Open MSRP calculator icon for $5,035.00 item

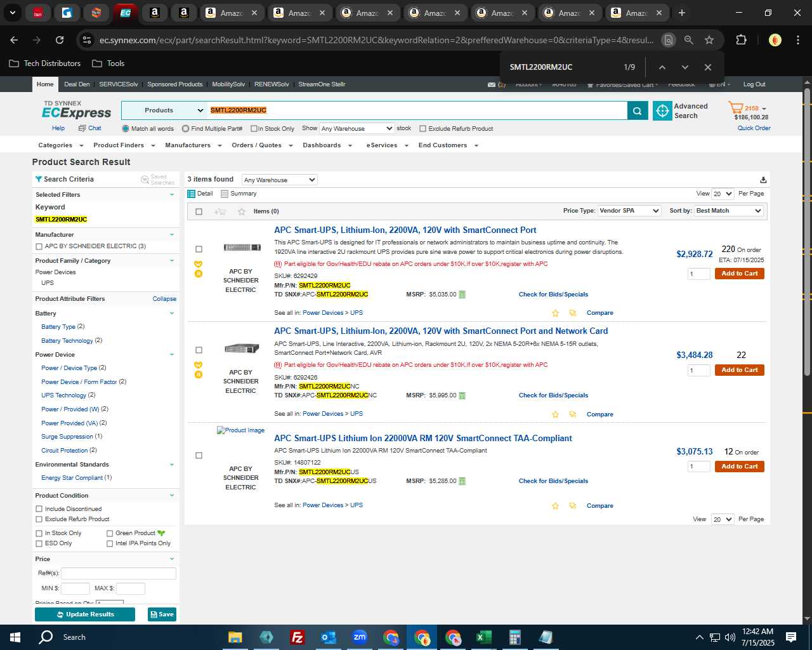[462, 295]
